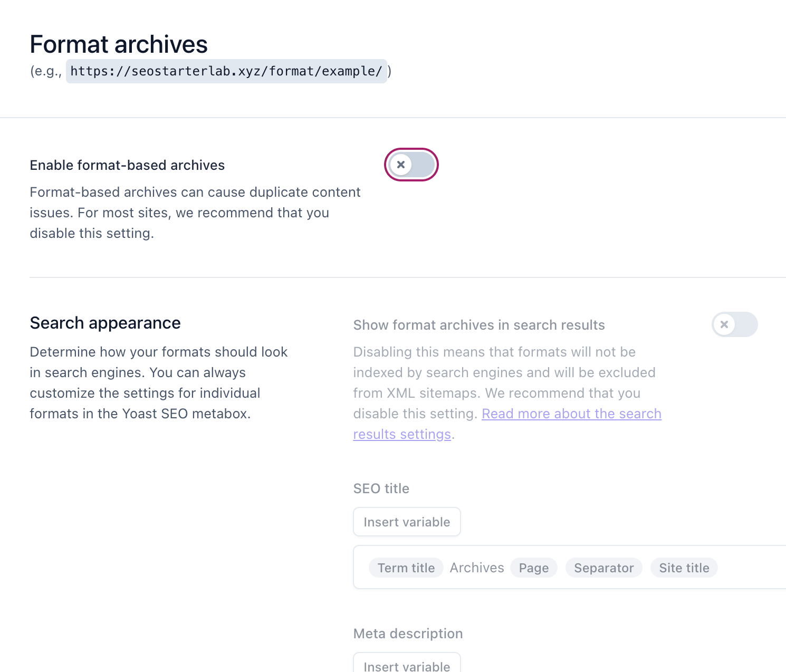Click Insert variable under SEO title

pos(407,522)
